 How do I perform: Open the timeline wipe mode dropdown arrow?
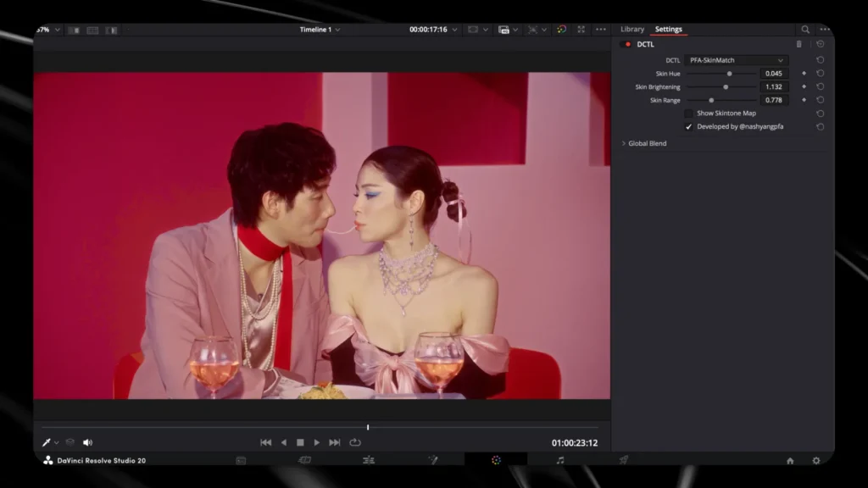tap(515, 30)
